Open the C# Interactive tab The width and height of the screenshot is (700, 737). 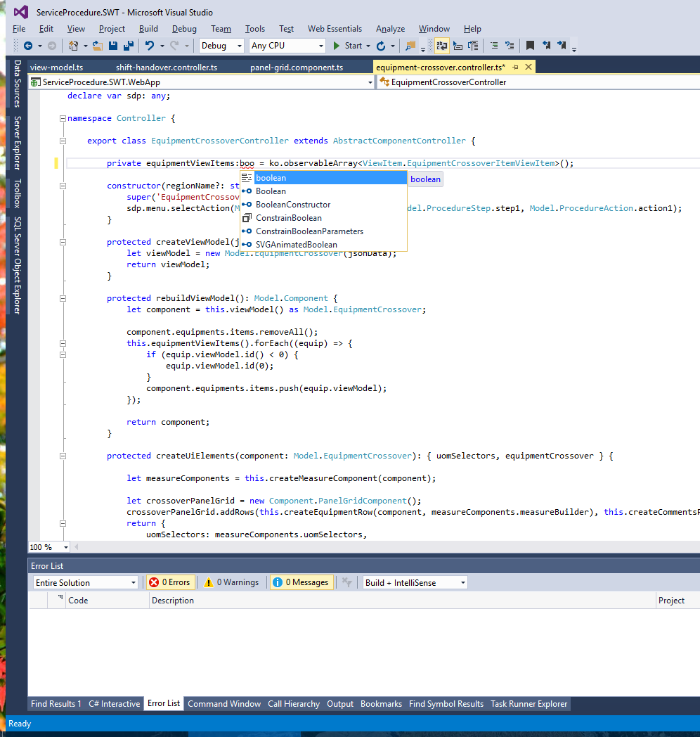pyautogui.click(x=114, y=704)
